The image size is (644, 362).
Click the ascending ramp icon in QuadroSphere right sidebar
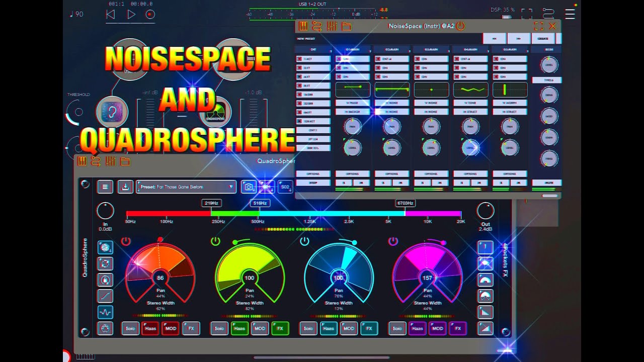pos(486,328)
